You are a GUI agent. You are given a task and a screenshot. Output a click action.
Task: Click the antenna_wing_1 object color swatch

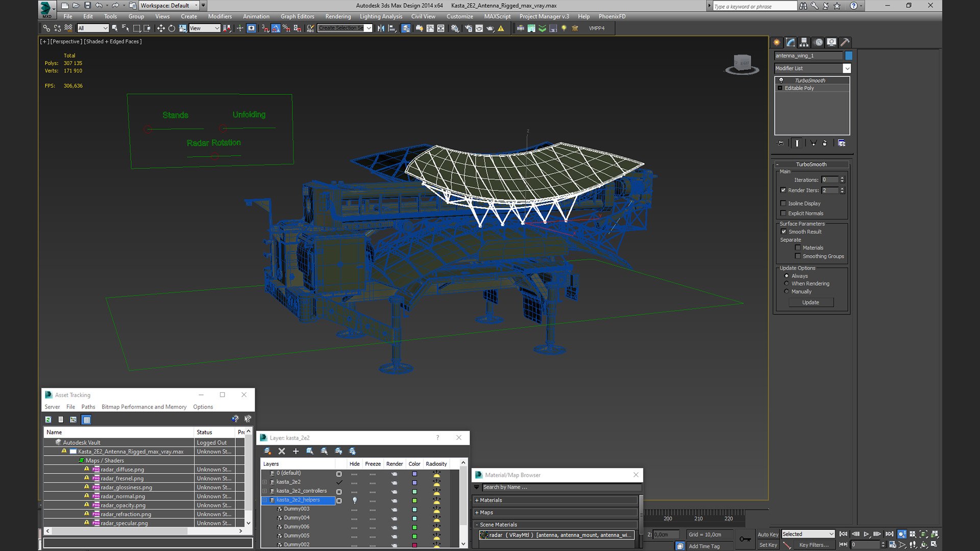[x=848, y=56]
